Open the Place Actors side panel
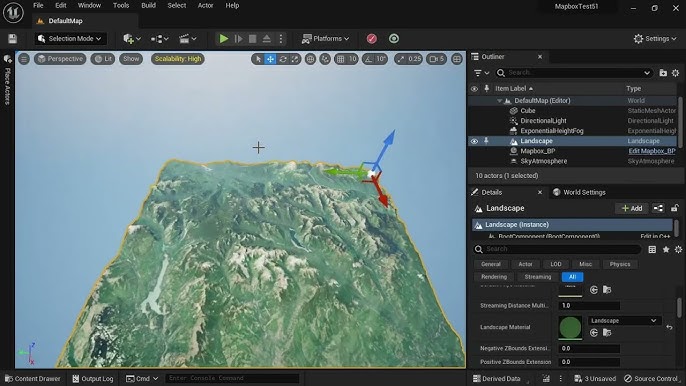 [7, 81]
